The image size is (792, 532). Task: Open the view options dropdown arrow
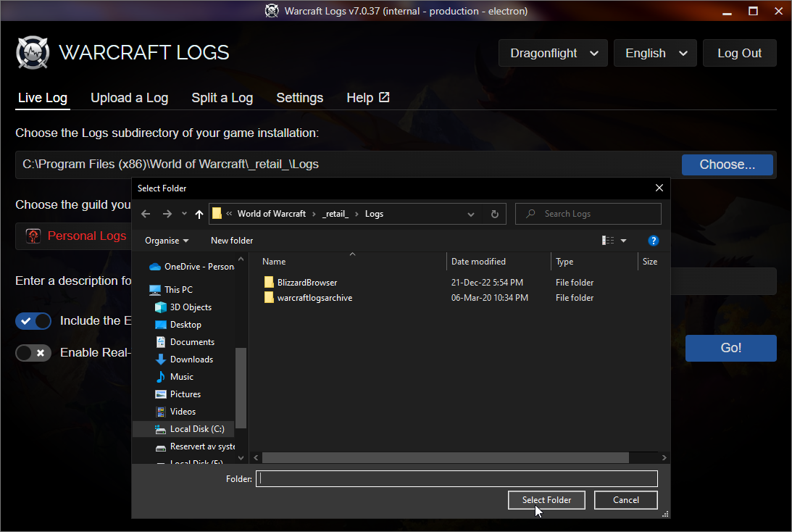point(623,241)
